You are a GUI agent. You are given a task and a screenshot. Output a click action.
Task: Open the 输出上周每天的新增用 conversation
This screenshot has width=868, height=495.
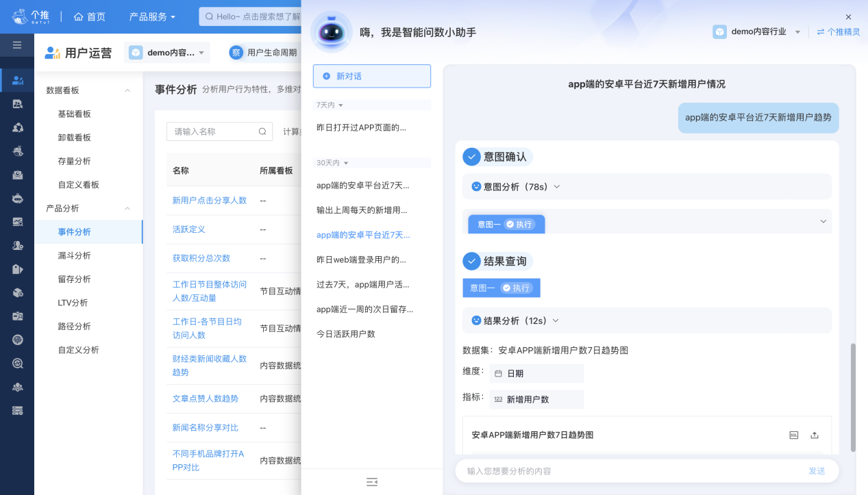(362, 210)
